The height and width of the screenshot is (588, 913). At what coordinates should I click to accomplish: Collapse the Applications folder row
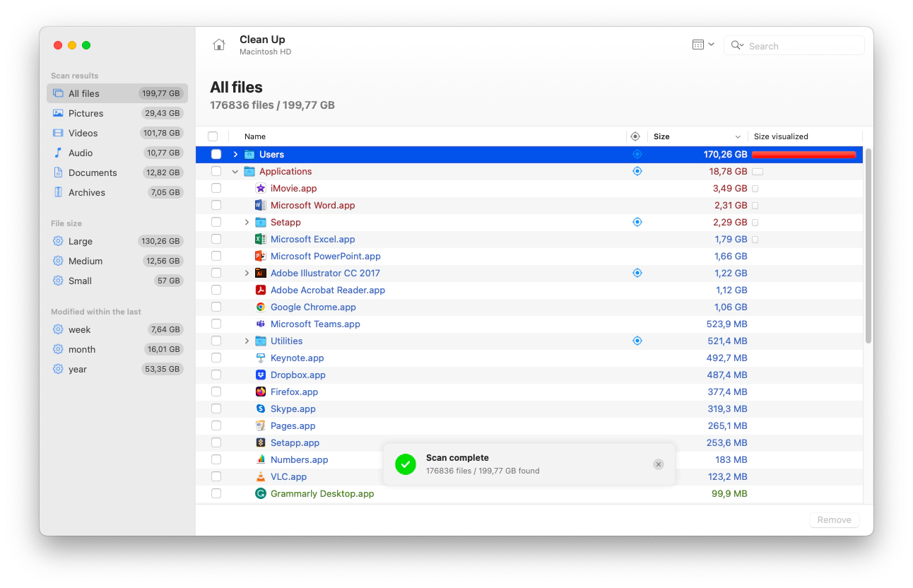(x=235, y=171)
